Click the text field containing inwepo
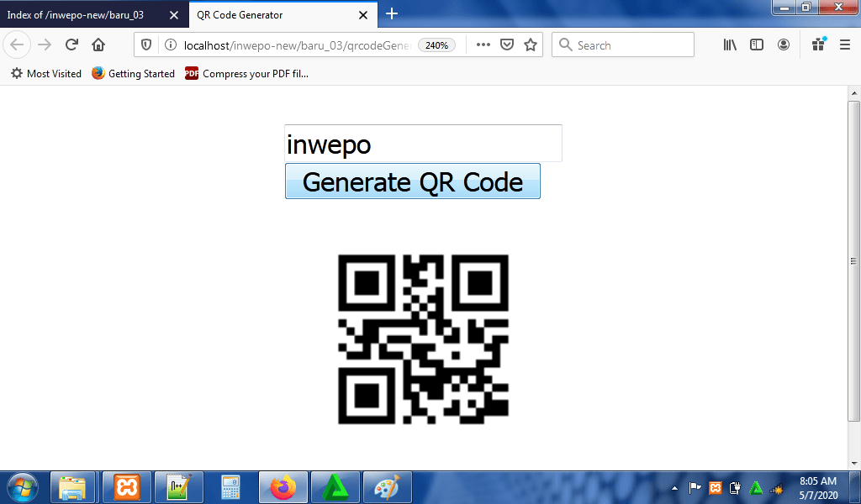This screenshot has height=504, width=861. click(x=423, y=143)
